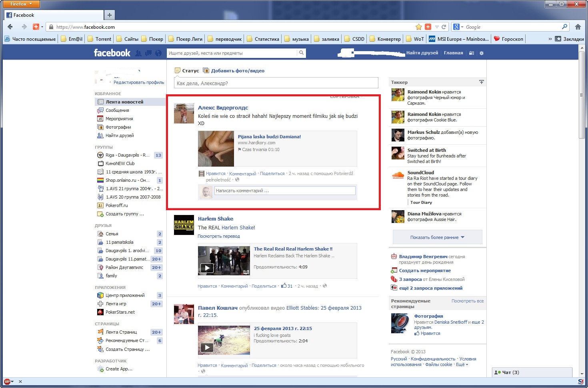The image size is (588, 388).
Task: Click the S icon in the status bar
Action: point(580,382)
